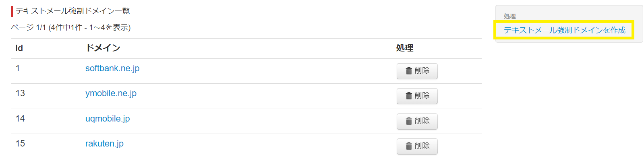Click the ドメイン column header
Image resolution: width=644 pixels, height=165 pixels.
(x=103, y=48)
